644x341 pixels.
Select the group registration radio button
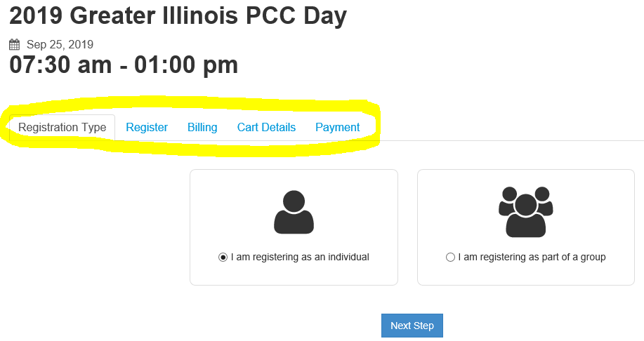point(450,258)
